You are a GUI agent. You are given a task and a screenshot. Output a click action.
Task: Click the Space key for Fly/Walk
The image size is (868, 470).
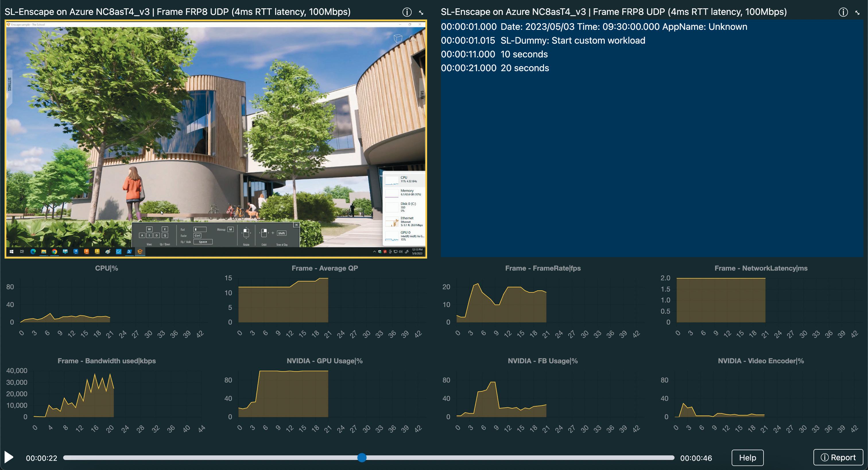[x=203, y=242]
